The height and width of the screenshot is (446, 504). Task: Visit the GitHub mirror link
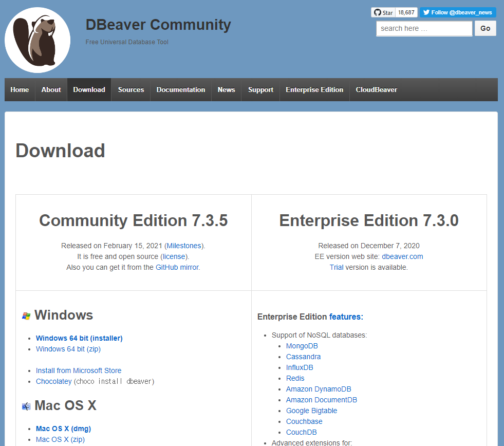pyautogui.click(x=177, y=267)
